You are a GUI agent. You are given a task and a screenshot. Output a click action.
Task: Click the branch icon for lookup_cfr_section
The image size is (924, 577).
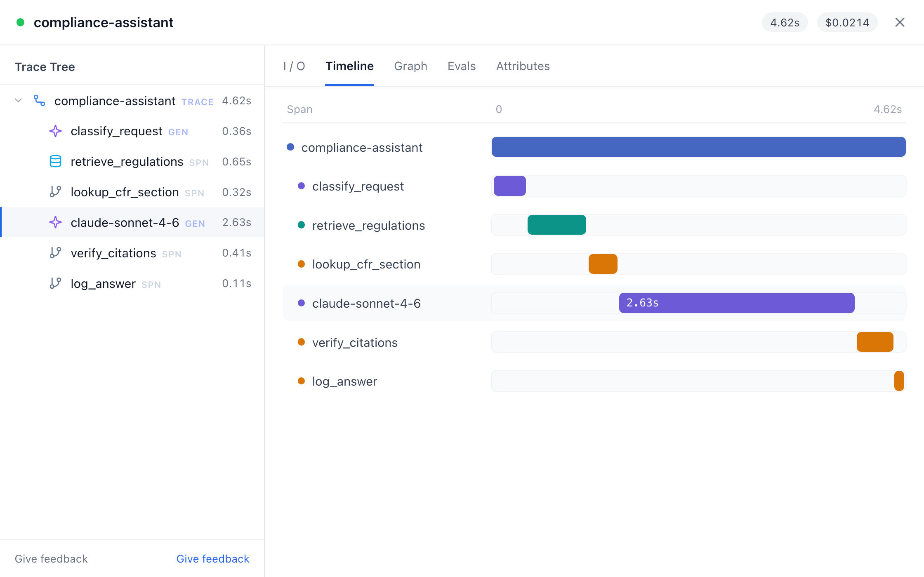click(55, 192)
